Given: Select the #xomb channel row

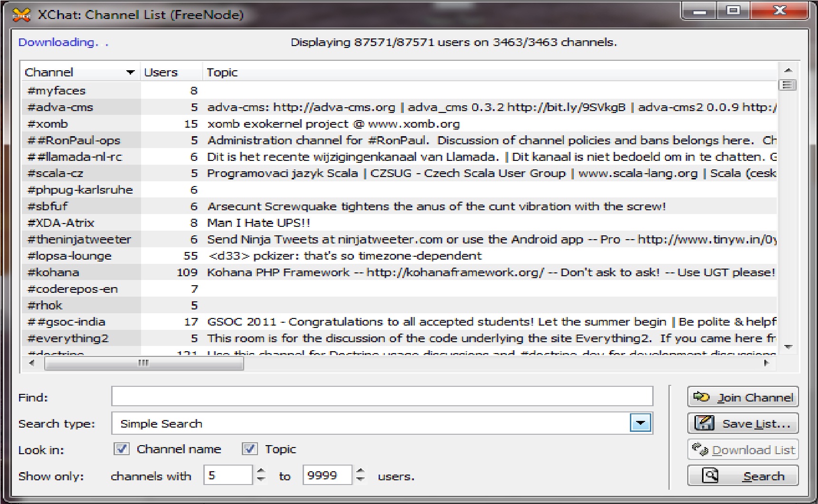Looking at the screenshot, I should [x=399, y=124].
